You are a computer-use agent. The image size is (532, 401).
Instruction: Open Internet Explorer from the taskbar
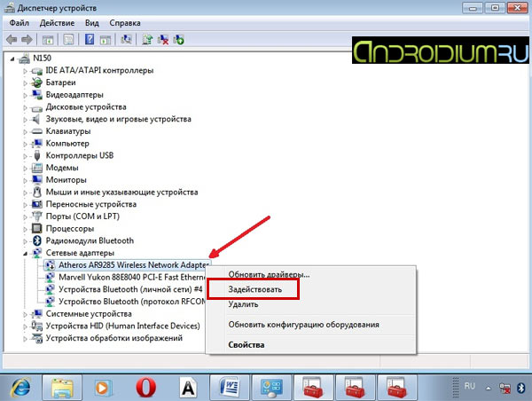tap(20, 387)
